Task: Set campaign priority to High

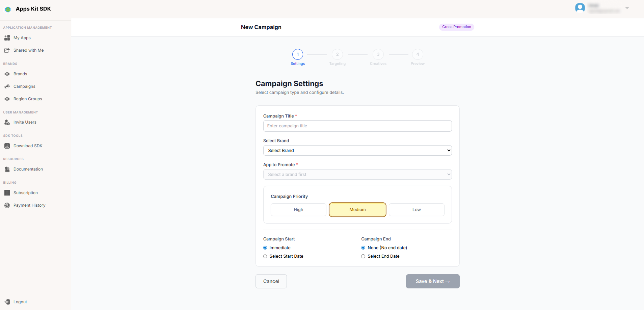Action: [298, 210]
